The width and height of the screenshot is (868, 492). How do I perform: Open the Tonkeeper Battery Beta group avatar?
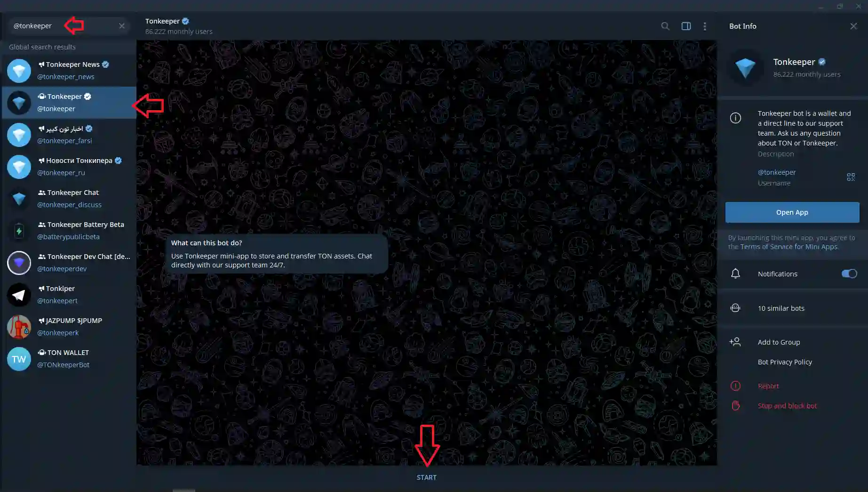coord(19,231)
